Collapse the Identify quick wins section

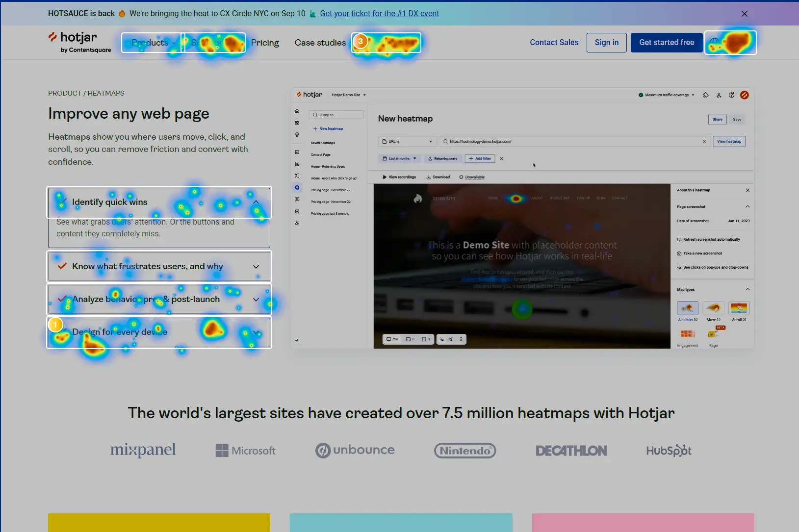[256, 202]
